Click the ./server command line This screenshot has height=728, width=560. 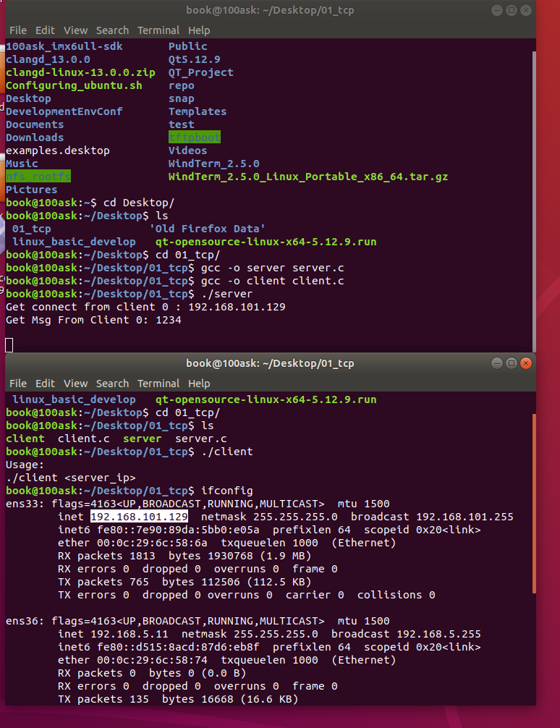227,294
